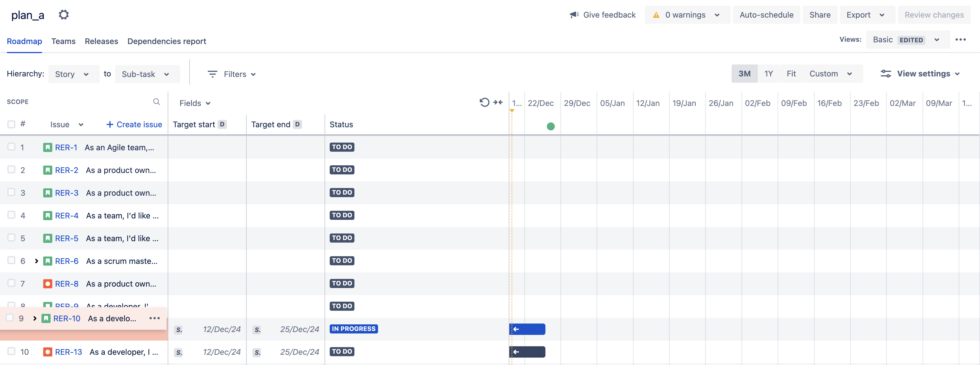The height and width of the screenshot is (365, 980).
Task: Switch to the Teams tab
Action: click(63, 41)
